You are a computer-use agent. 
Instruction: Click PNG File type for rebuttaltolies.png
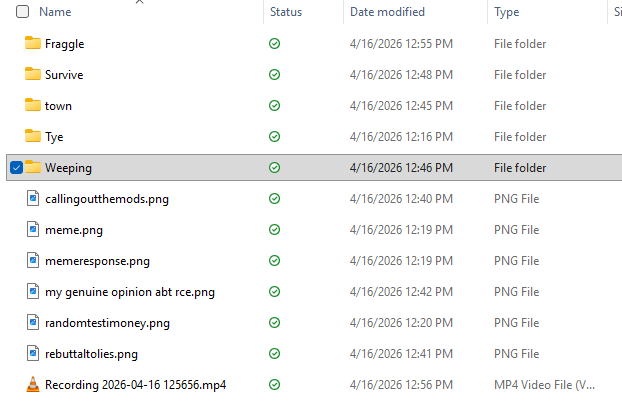click(516, 354)
